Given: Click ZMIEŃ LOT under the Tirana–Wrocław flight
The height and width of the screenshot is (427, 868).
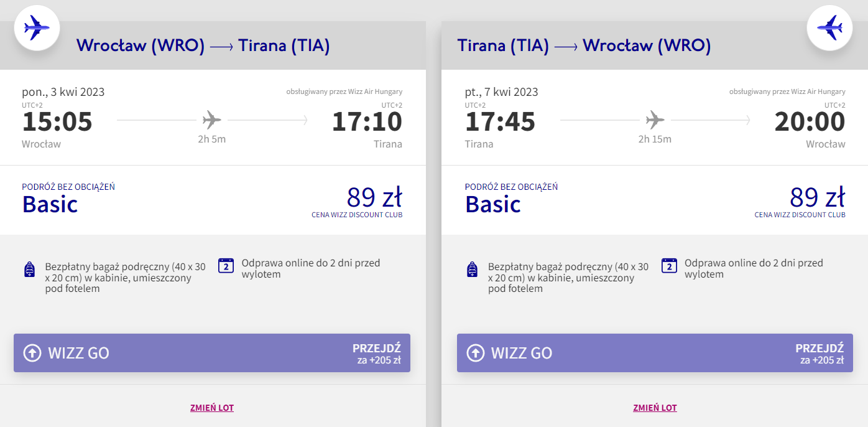Looking at the screenshot, I should pyautogui.click(x=655, y=408).
